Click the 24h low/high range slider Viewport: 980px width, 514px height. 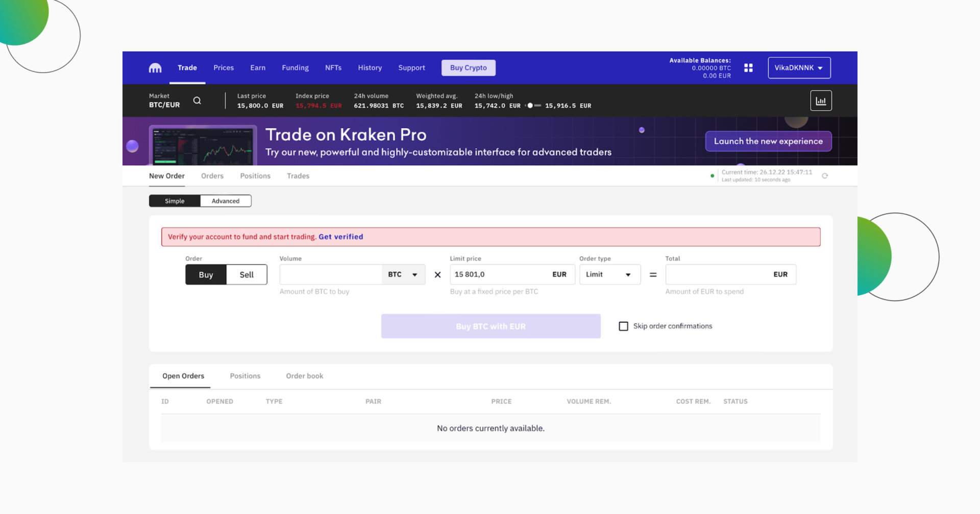(533, 106)
